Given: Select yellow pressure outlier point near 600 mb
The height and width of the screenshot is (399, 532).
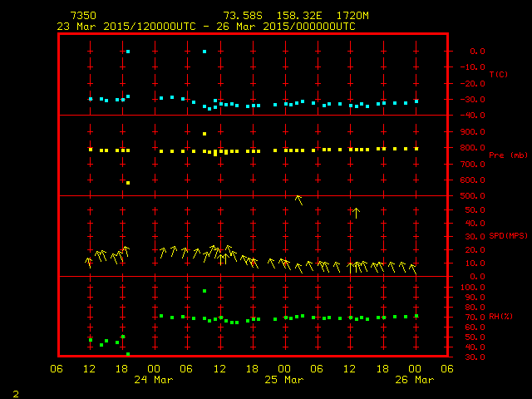Looking at the screenshot, I should [x=128, y=183].
